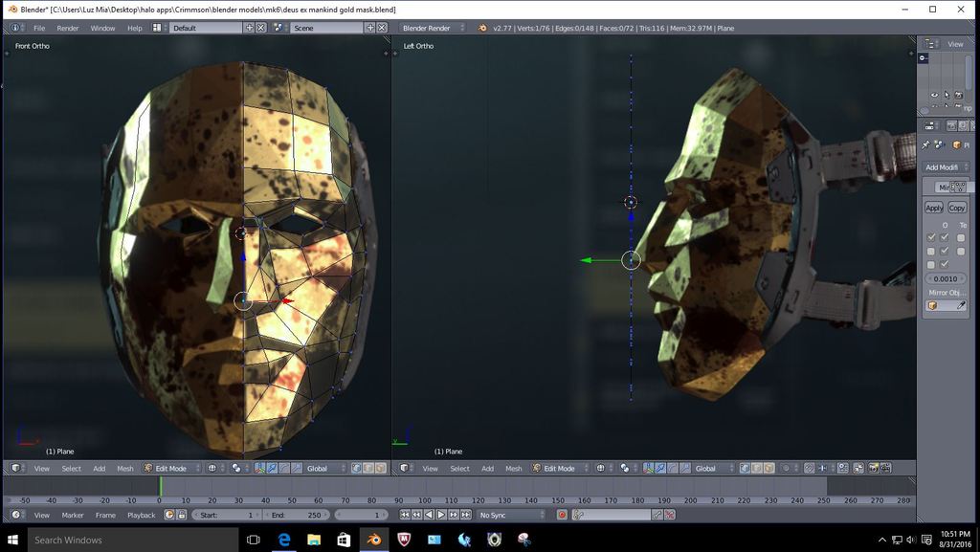Jump to the last frame in timeline

pyautogui.click(x=466, y=515)
